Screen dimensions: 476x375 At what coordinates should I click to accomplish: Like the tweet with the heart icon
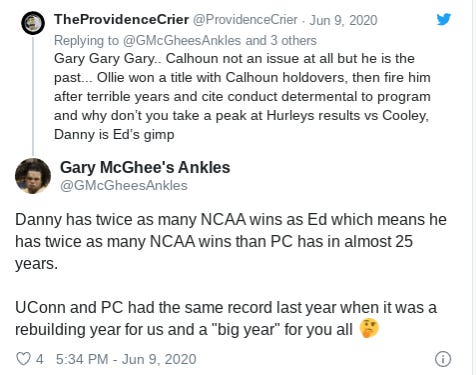point(23,359)
